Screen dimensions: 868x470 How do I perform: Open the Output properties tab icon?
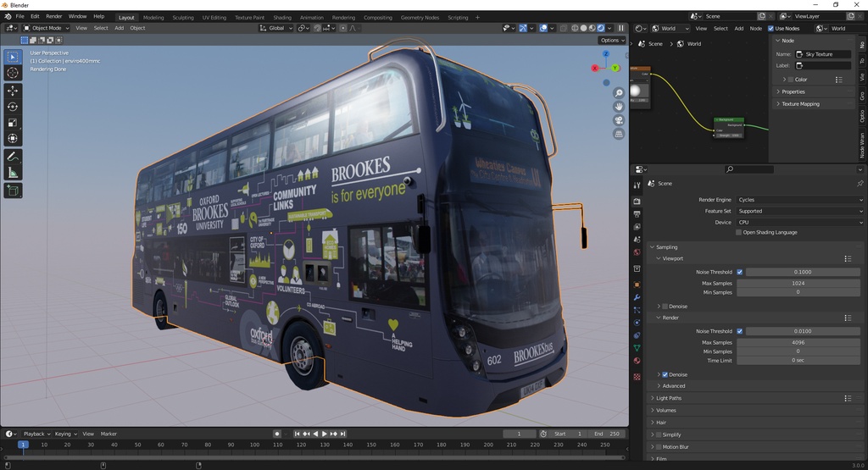click(x=637, y=214)
